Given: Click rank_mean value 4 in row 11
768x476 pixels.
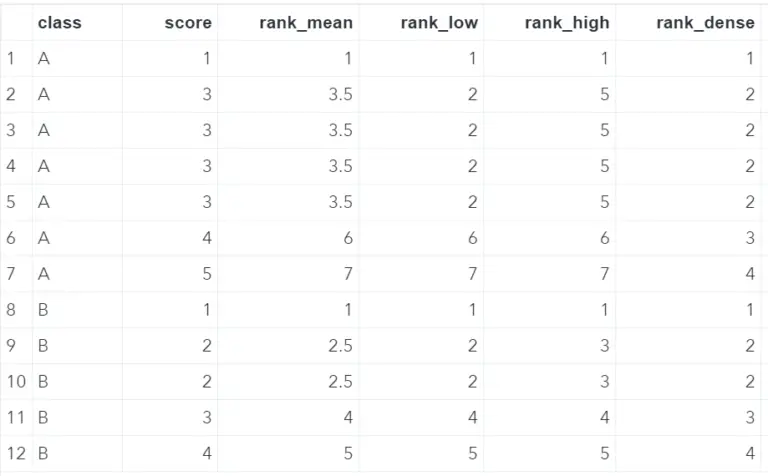Looking at the screenshot, I should click(348, 417).
